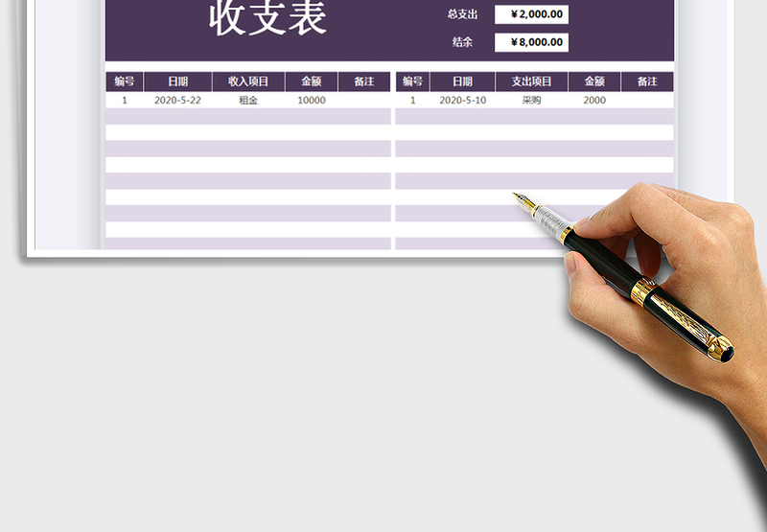Click the 备注 header beside 10000 amount column
This screenshot has height=532, width=767.
pos(364,81)
